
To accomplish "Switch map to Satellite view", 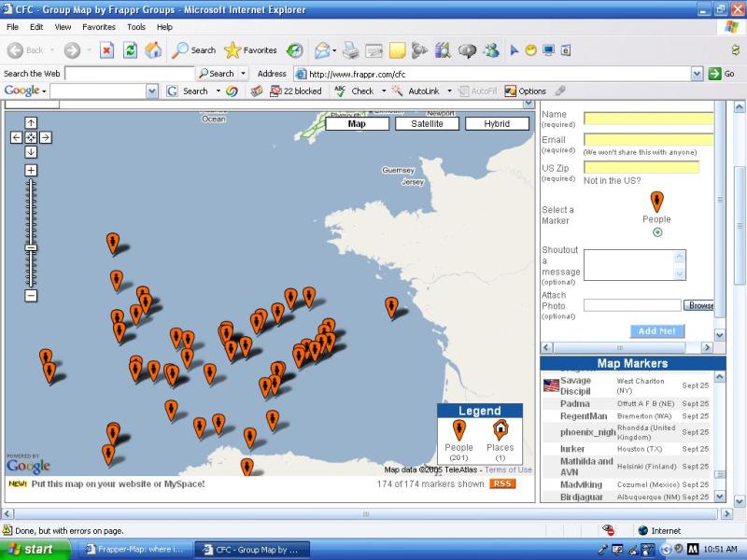I will (427, 124).
